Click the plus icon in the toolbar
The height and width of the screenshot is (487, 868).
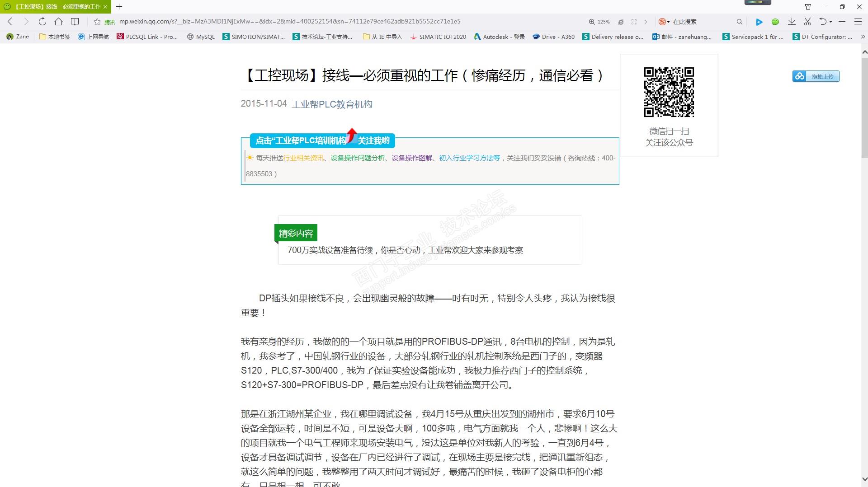pyautogui.click(x=842, y=21)
